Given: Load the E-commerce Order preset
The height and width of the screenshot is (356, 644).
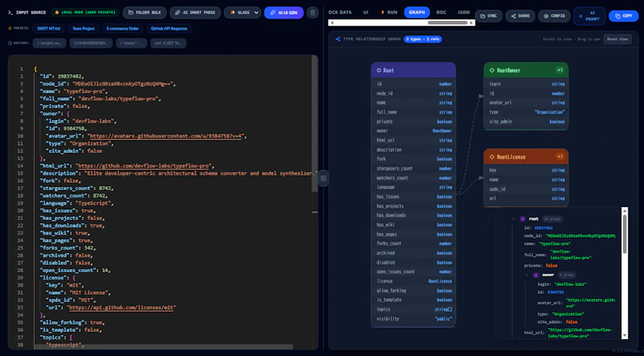Looking at the screenshot, I should click(122, 28).
